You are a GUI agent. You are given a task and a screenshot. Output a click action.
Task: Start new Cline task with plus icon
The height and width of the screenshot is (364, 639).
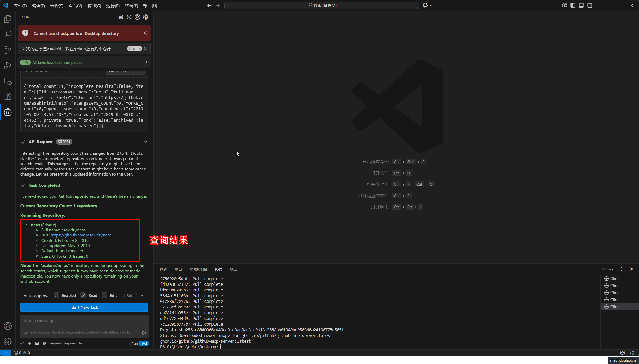coord(112,17)
